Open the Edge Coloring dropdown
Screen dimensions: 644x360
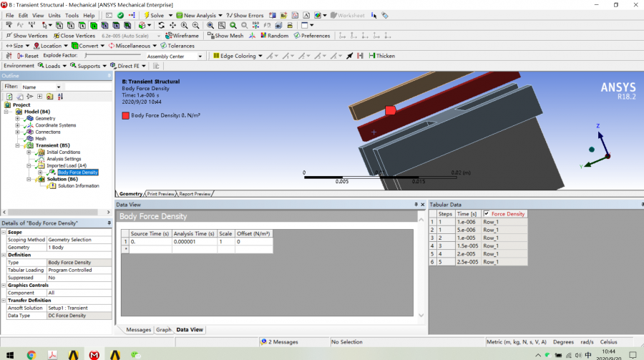click(237, 56)
